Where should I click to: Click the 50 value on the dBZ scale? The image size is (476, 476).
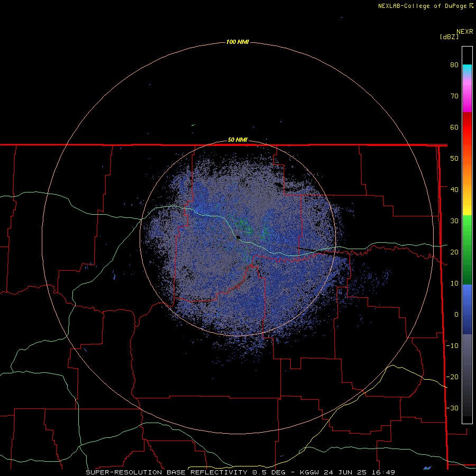click(x=454, y=159)
